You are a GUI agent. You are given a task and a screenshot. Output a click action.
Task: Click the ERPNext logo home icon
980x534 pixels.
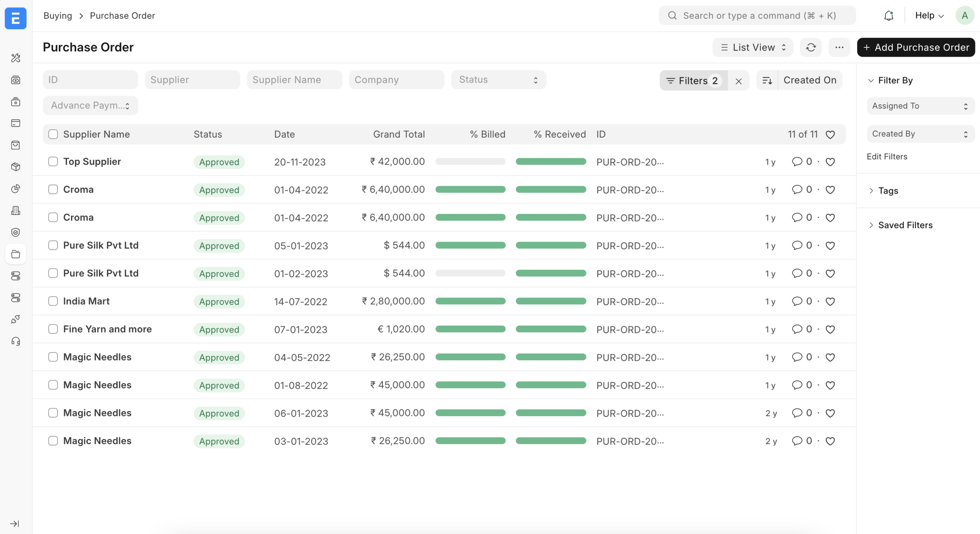[16, 18]
